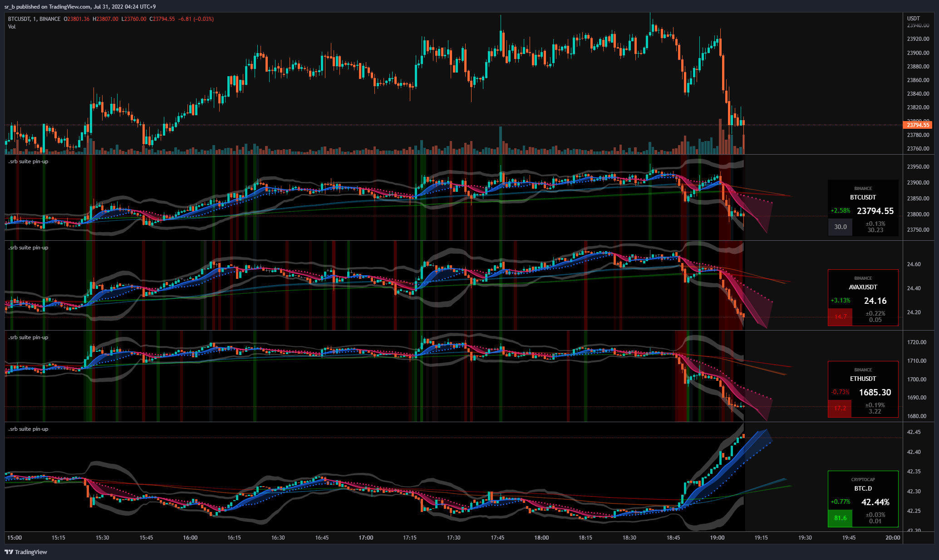The width and height of the screenshot is (939, 560).
Task: Click the 19:00 time axis label
Action: point(717,538)
